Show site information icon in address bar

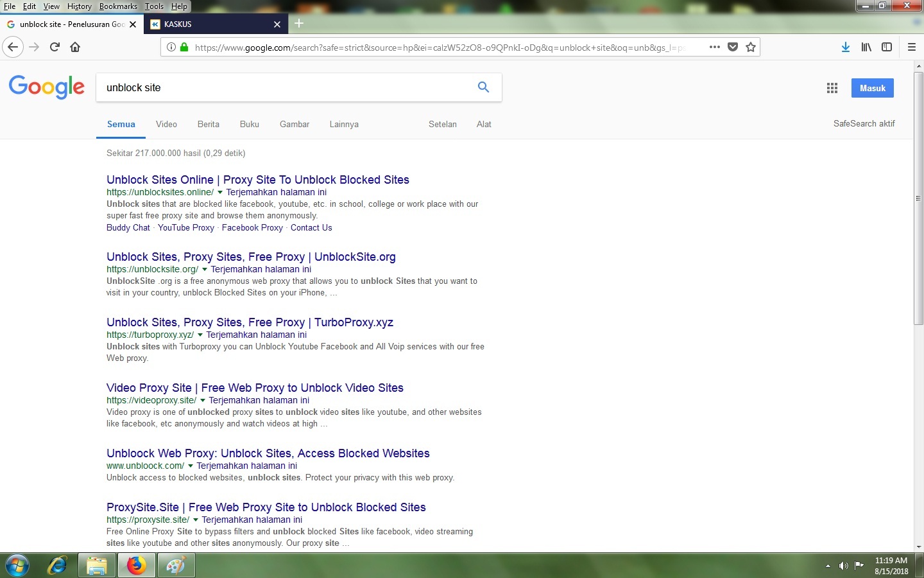[x=171, y=47]
